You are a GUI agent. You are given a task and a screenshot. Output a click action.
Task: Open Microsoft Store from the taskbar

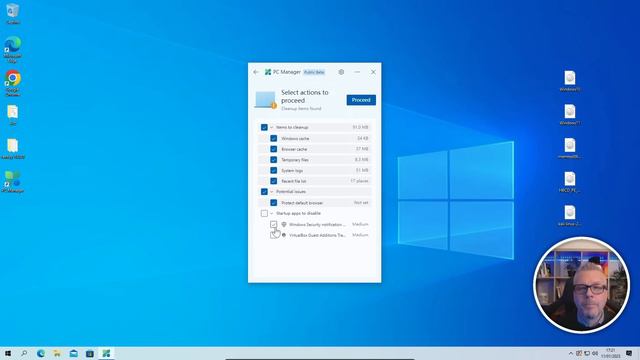tap(90, 353)
